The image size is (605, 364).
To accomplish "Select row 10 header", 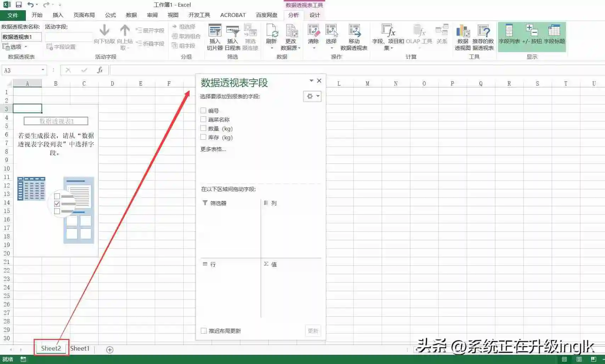I will pyautogui.click(x=7, y=168).
